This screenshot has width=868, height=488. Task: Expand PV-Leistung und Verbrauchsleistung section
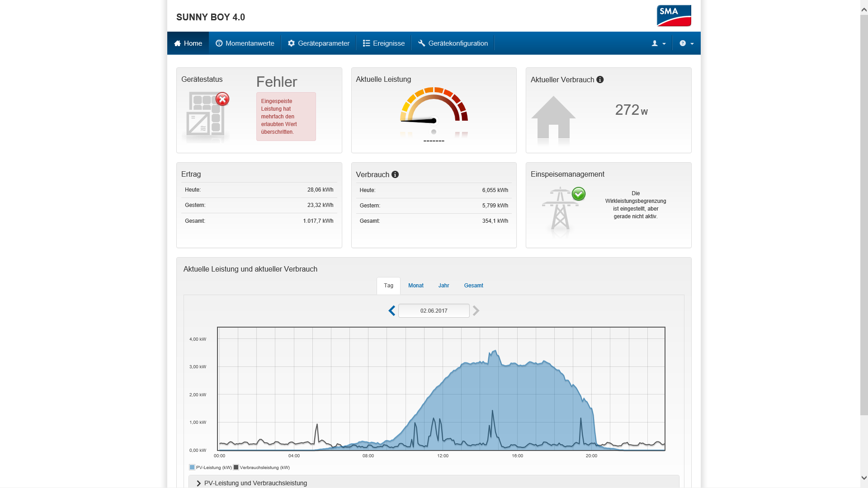tap(255, 483)
